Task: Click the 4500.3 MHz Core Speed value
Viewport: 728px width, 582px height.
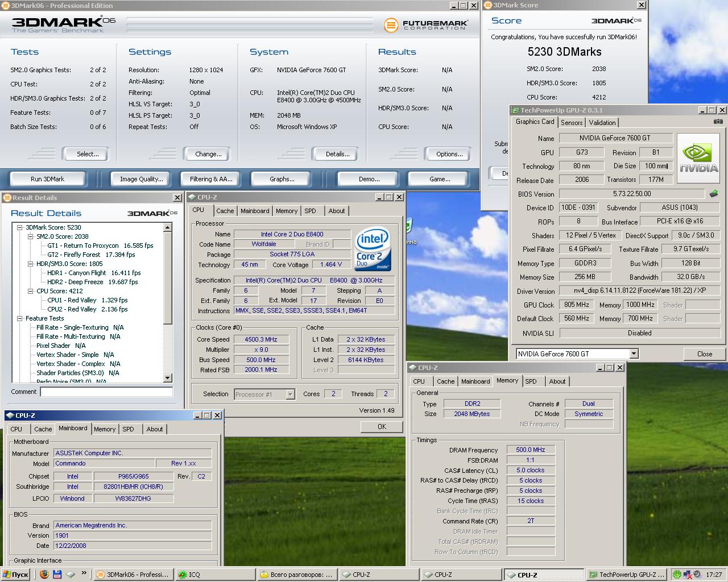Action: click(261, 339)
